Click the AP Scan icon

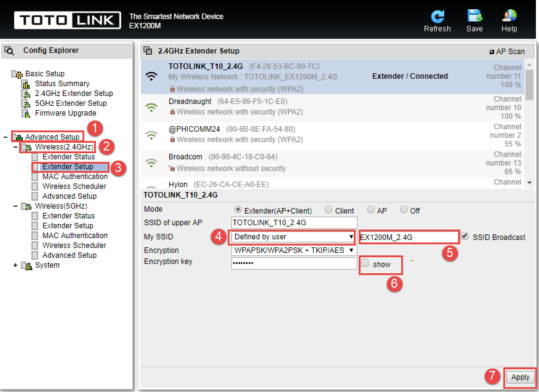coord(492,52)
